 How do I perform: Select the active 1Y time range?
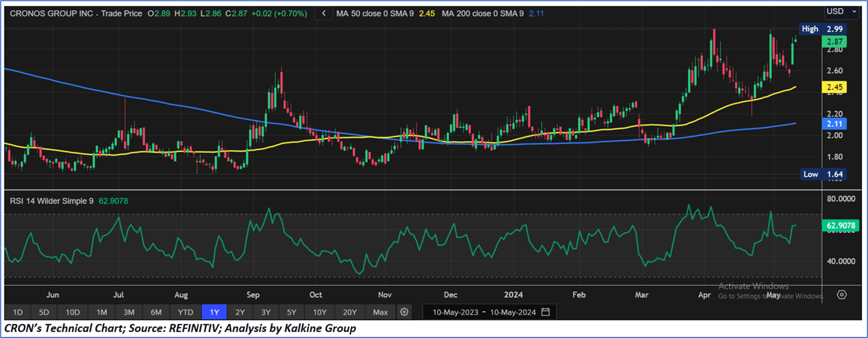[214, 312]
